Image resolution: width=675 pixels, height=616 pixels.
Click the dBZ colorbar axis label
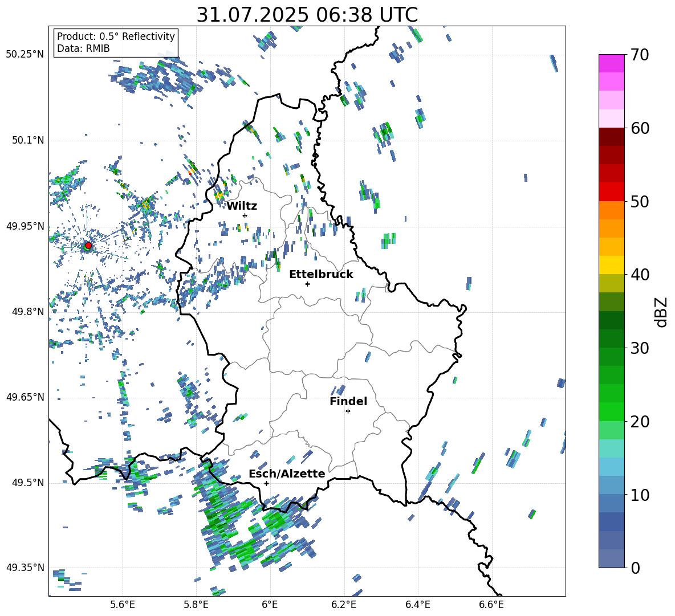[662, 312]
